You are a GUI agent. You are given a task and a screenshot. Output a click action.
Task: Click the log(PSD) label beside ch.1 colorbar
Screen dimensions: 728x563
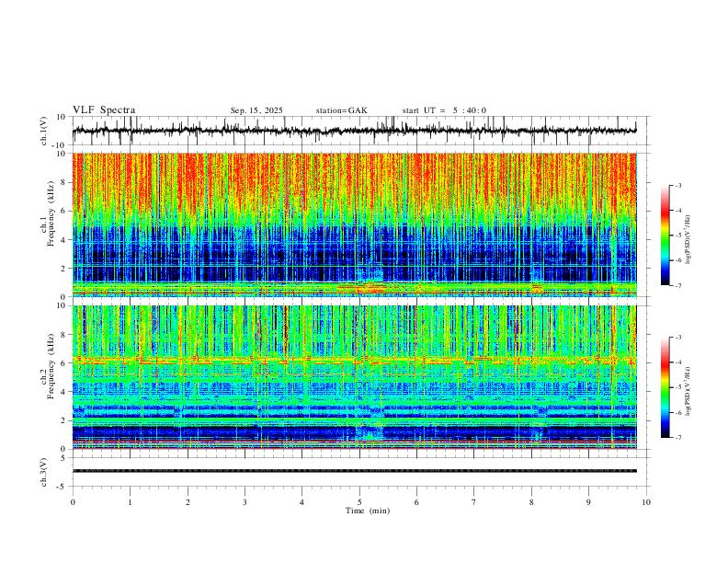coord(688,240)
